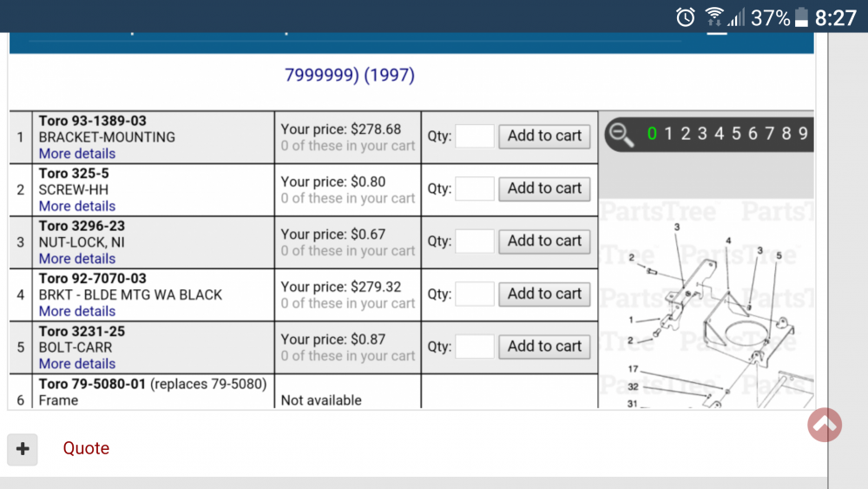Add NUT-LOCK Toro 3296-23 to cart
868x489 pixels.
544,241
